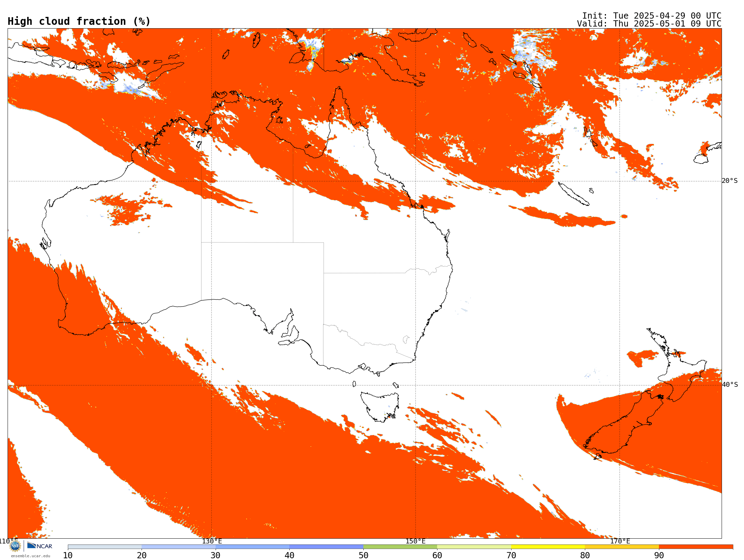
Task: Click the colorbar tick label 40
Action: point(289,556)
